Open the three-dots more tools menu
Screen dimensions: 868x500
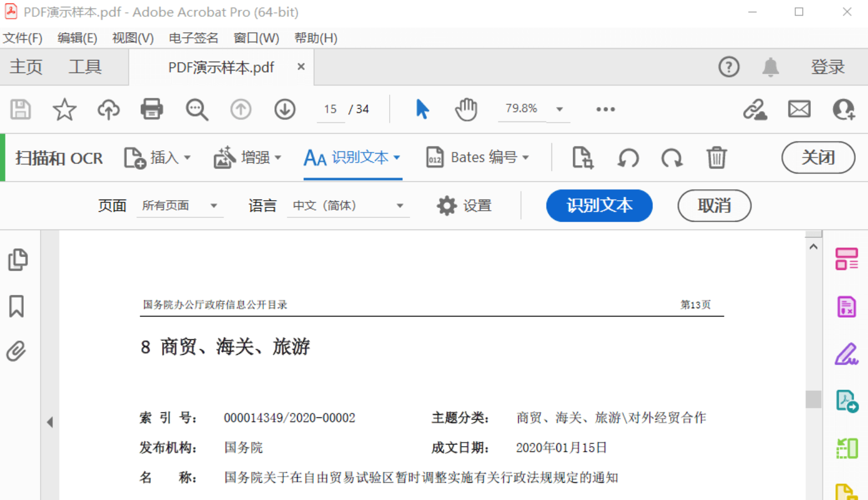(605, 109)
